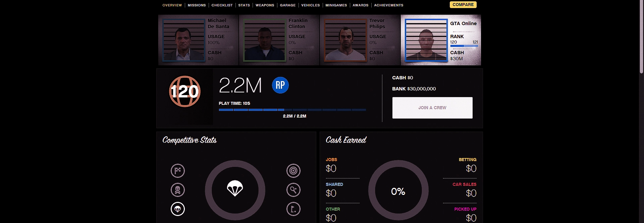
Task: Click the rank 120 globe emblem
Action: pos(185,91)
